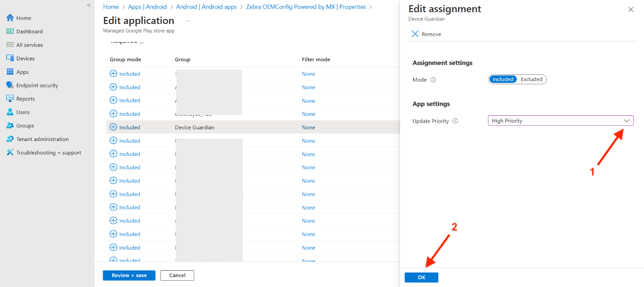
Task: Click the Troubleshooting + support icon
Action: coord(10,153)
